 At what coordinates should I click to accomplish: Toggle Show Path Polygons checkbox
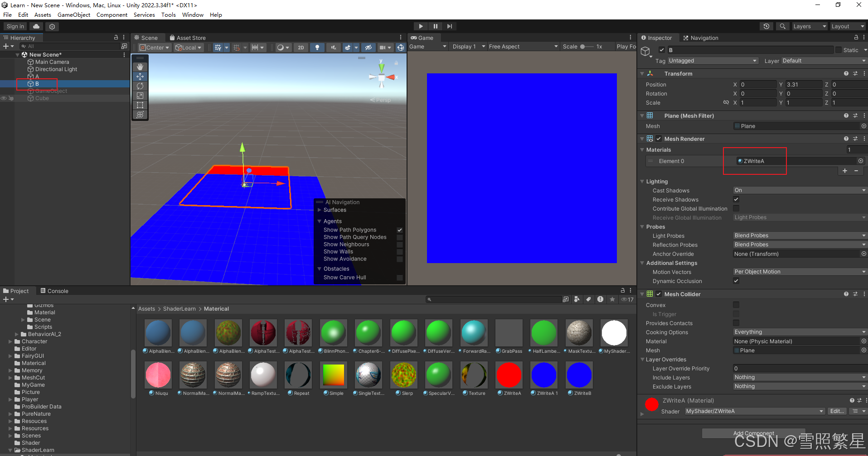(400, 230)
